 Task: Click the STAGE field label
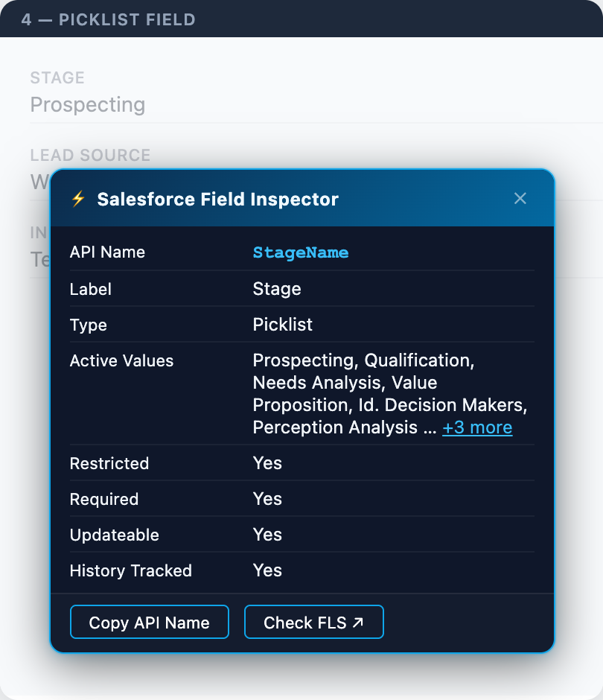pyautogui.click(x=57, y=77)
